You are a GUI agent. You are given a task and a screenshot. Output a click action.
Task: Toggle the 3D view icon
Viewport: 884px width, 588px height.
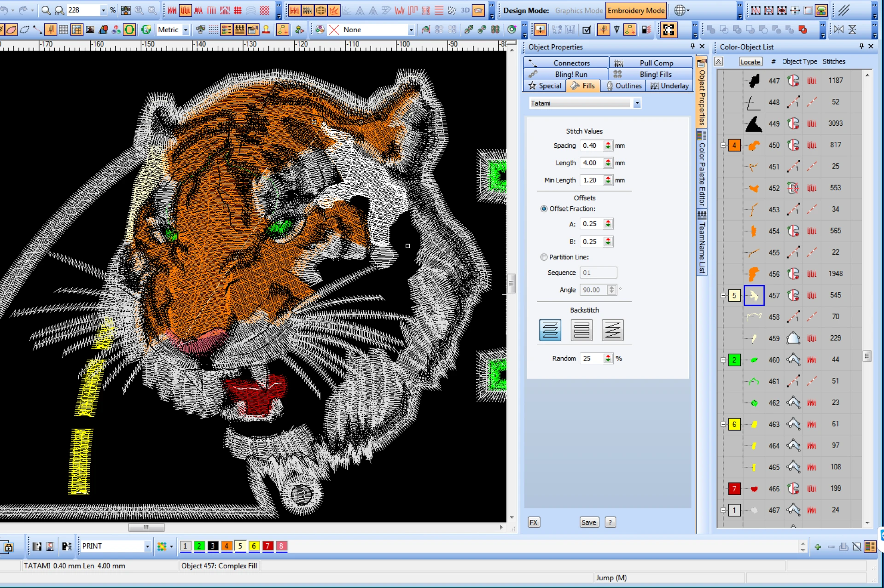465,10
